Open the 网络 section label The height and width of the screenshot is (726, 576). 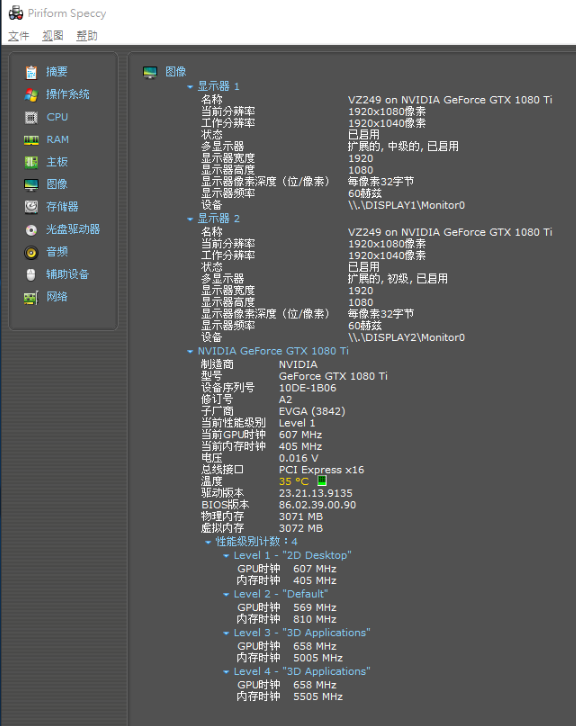56,297
